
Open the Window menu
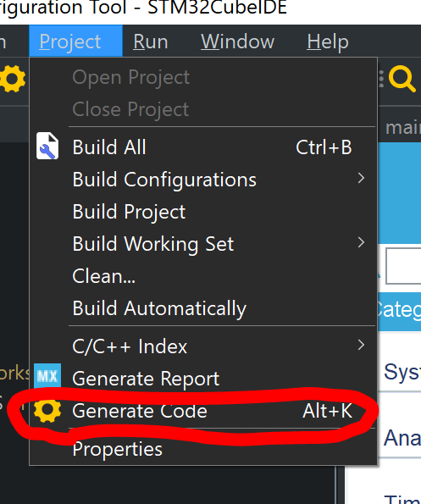(237, 42)
